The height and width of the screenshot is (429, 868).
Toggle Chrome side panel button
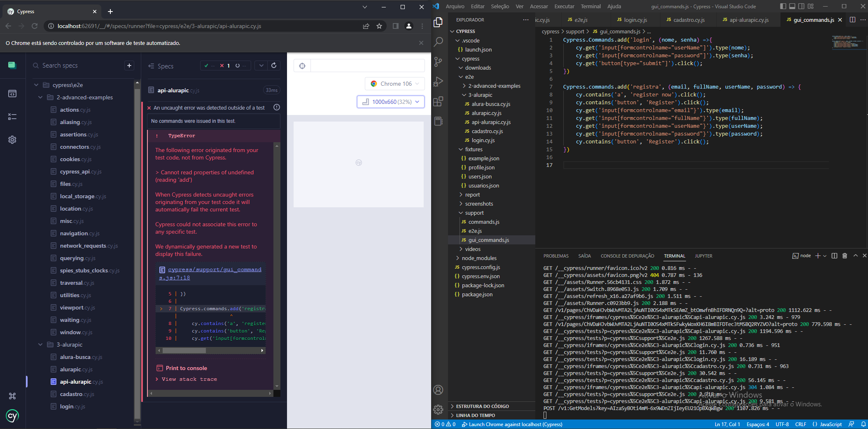tap(396, 26)
